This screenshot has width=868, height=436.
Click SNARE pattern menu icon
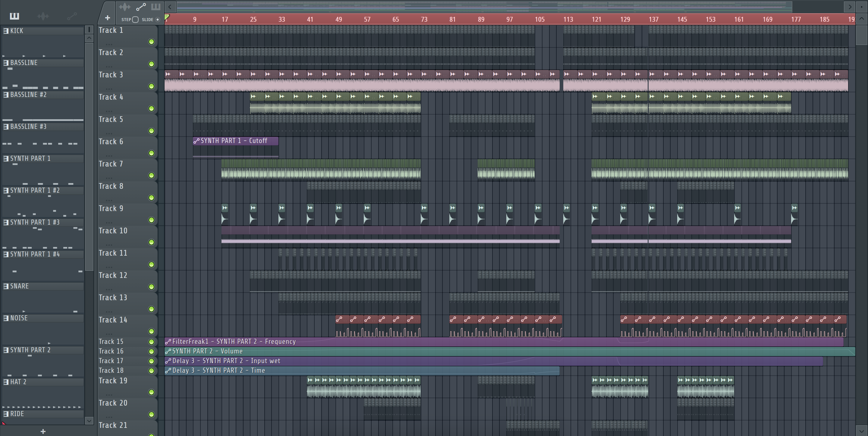[x=6, y=286]
